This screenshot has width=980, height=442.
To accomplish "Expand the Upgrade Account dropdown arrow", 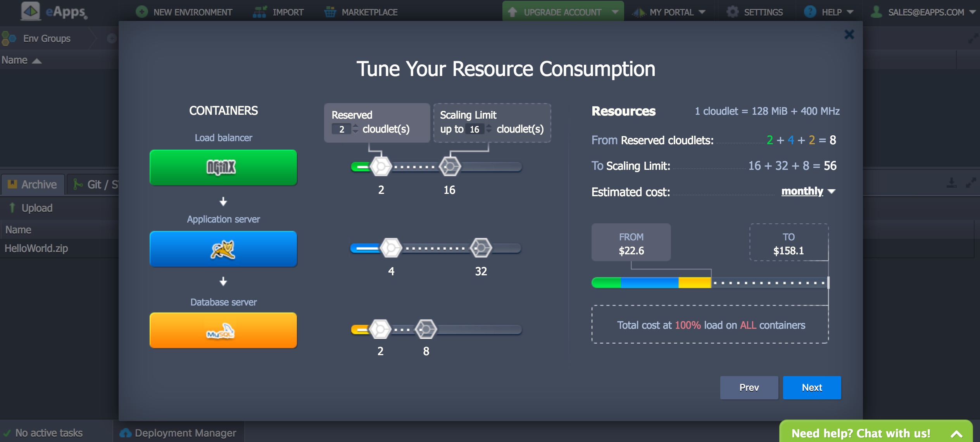I will coord(615,12).
